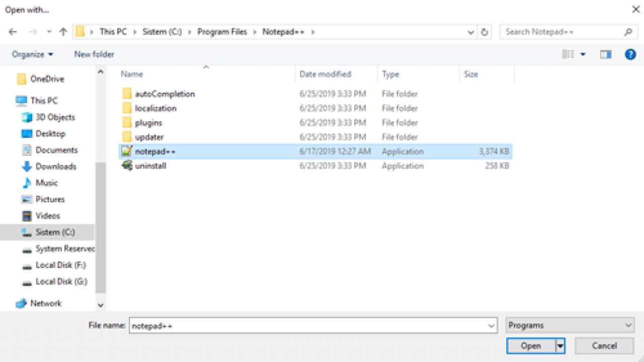The width and height of the screenshot is (644, 362).
Task: Click the Preview pane icon
Action: coord(605,54)
